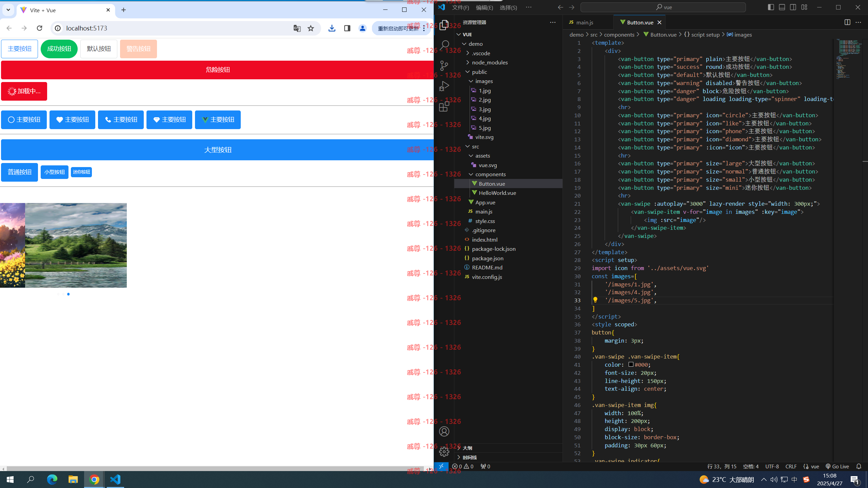868x488 pixels.
Task: Open the VS Code Explorer view icon
Action: [444, 25]
